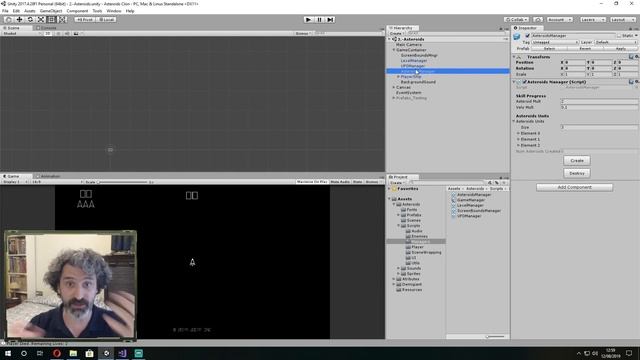Select the Move tool
Viewport: 640px width, 360px height.
coord(19,20)
